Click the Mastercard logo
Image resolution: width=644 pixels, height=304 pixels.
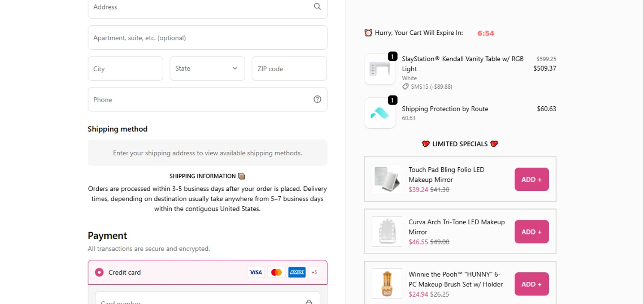(x=276, y=272)
